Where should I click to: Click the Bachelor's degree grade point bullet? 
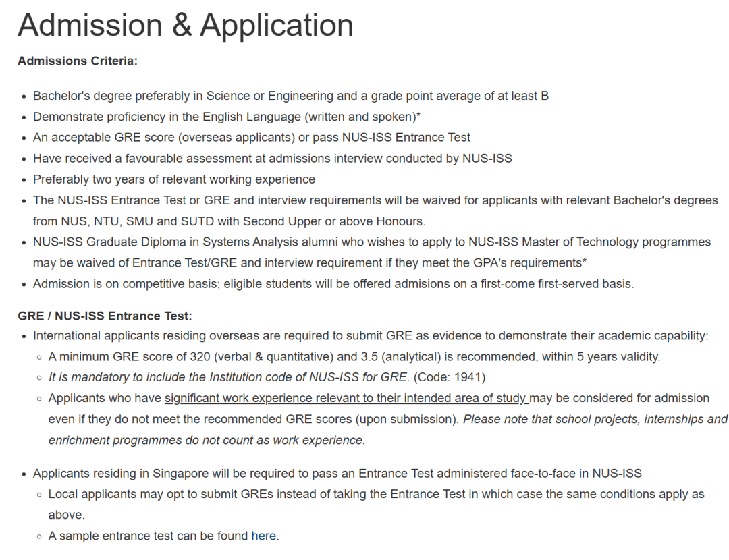290,96
